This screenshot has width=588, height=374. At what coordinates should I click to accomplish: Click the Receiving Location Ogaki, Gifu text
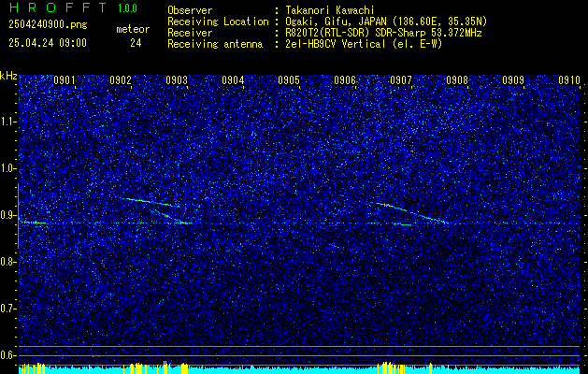pos(386,22)
